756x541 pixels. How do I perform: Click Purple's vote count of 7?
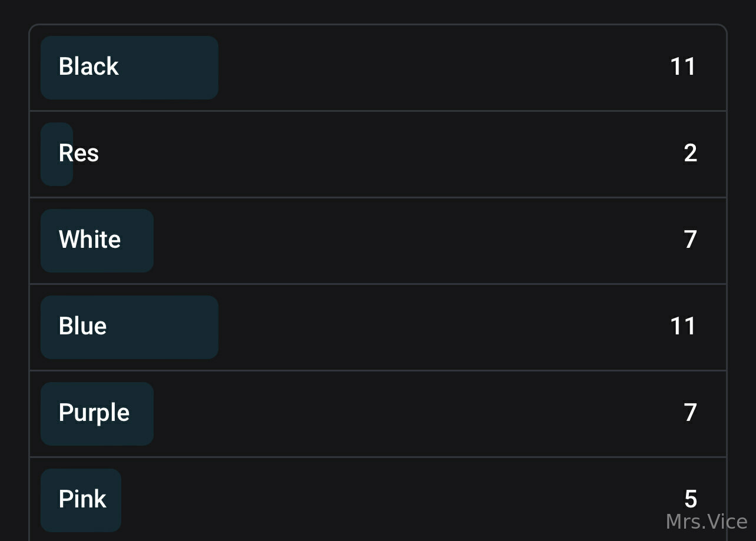coord(691,413)
